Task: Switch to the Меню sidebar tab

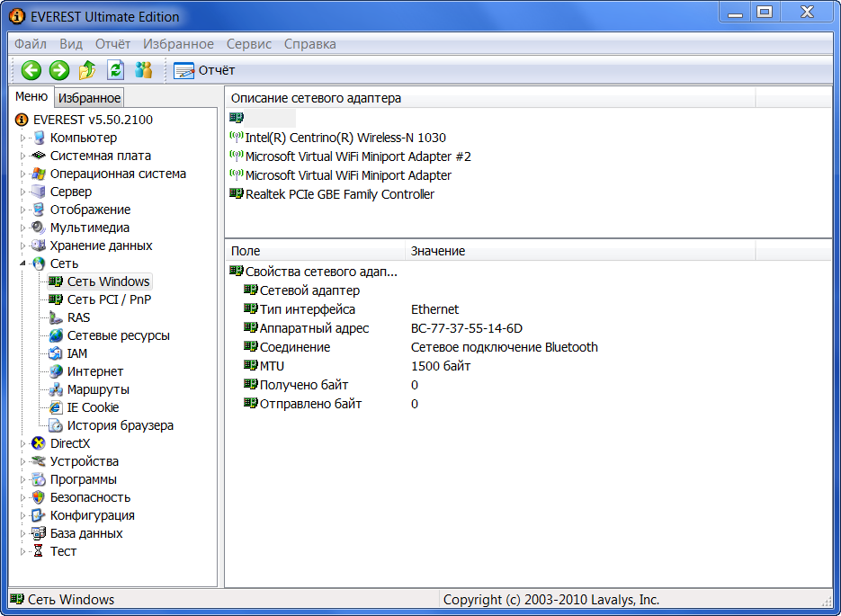Action: click(x=31, y=96)
